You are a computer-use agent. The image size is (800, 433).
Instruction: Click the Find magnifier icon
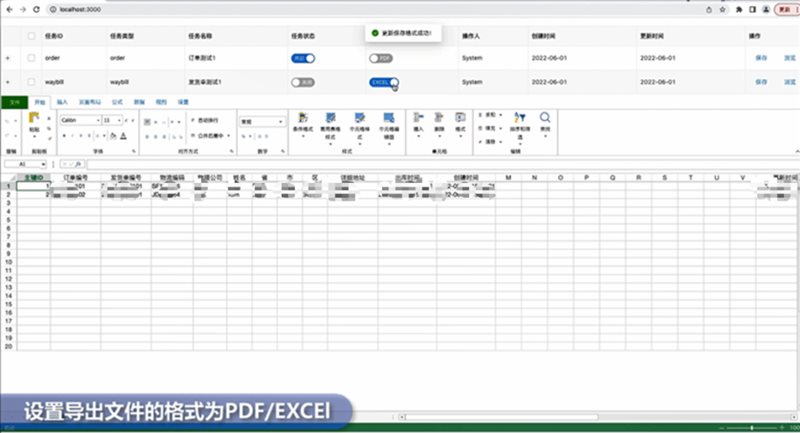coord(545,118)
